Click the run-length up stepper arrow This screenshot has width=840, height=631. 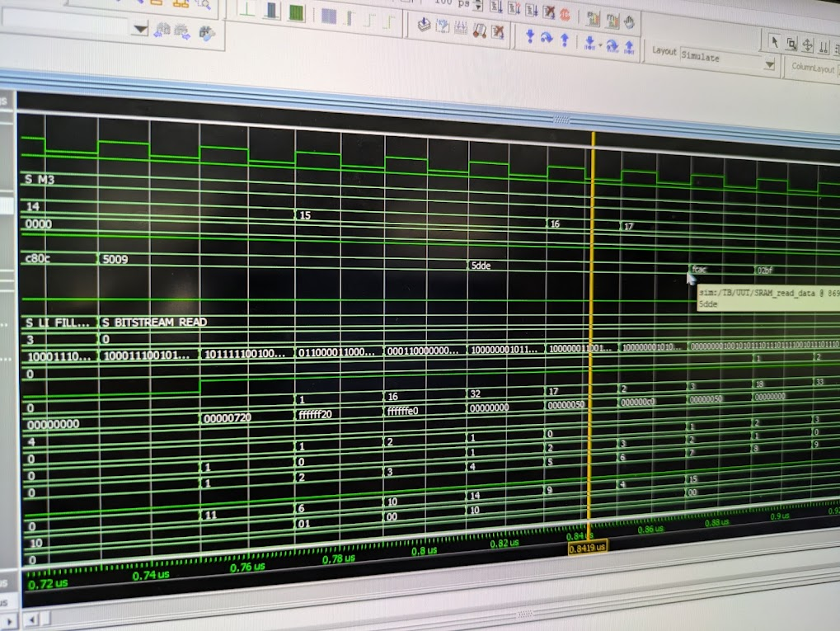(x=477, y=3)
